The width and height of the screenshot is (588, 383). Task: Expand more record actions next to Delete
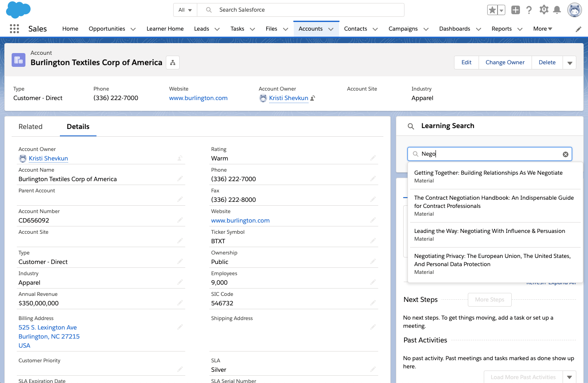click(569, 63)
